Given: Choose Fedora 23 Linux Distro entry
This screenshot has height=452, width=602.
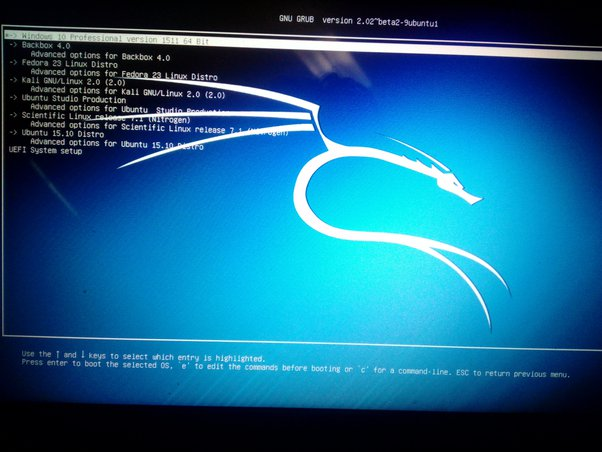Looking at the screenshot, I should pos(64,63).
